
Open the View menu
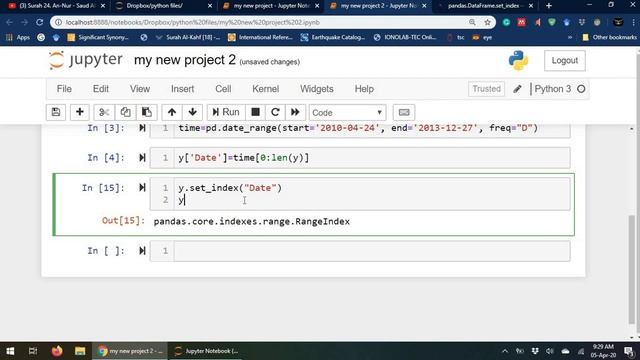tap(140, 89)
